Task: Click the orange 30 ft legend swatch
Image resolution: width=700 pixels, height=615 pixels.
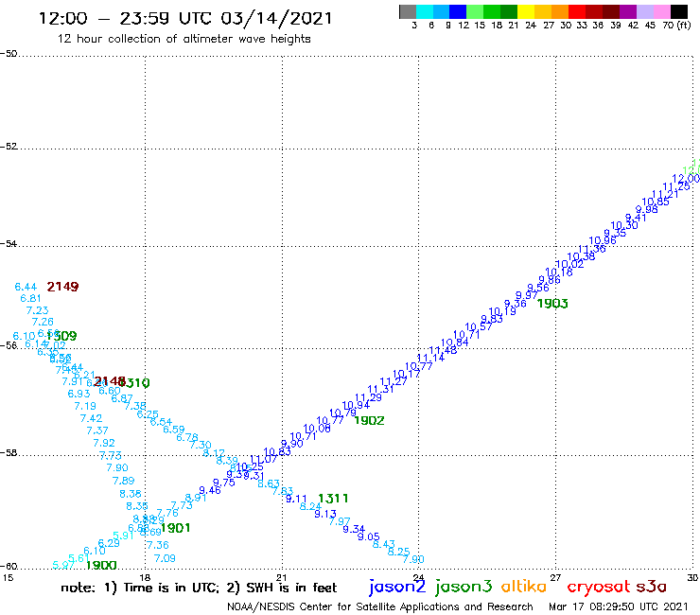Action: (560, 11)
